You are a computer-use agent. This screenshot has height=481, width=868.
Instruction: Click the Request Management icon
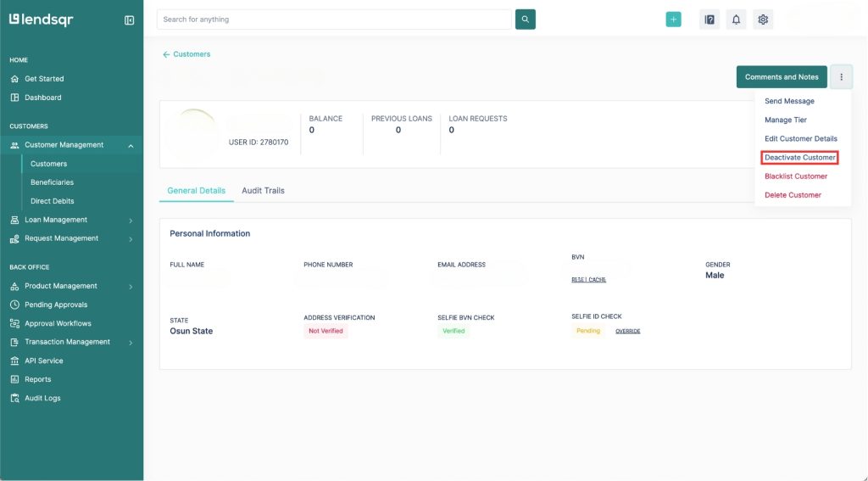coord(15,239)
